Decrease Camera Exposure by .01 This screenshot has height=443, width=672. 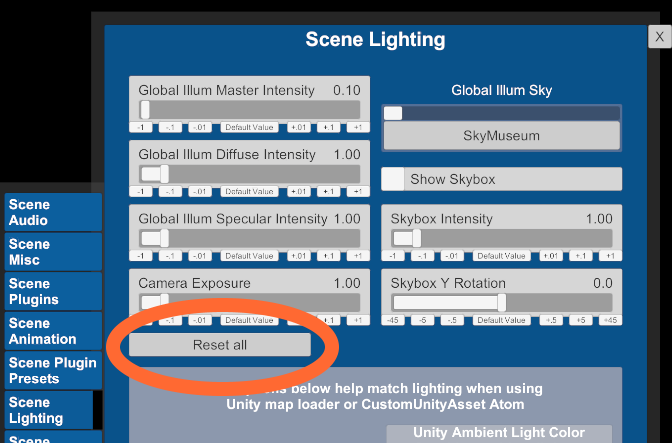[x=200, y=320]
